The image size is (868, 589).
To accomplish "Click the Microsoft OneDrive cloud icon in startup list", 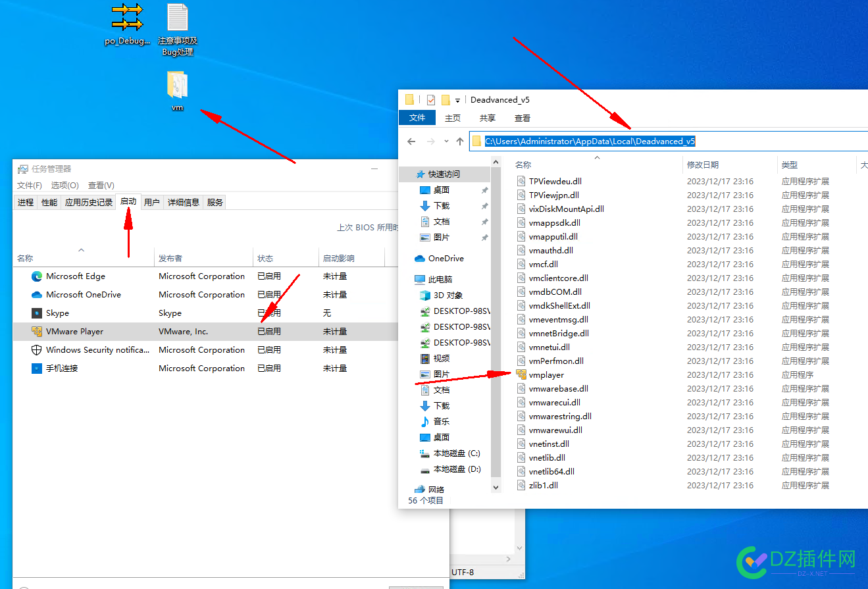I will pyautogui.click(x=37, y=295).
